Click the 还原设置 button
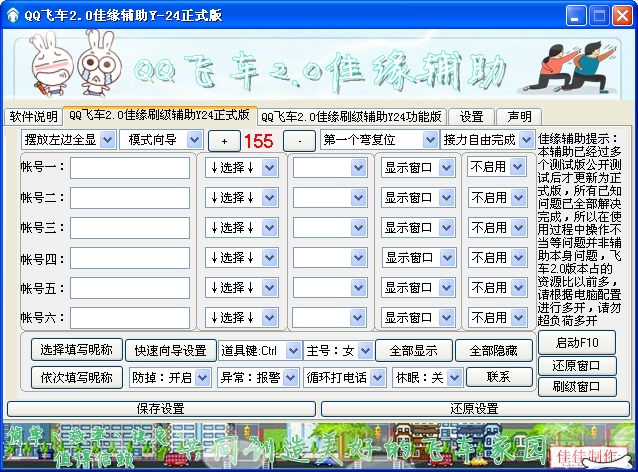The width and height of the screenshot is (638, 472). (475, 409)
